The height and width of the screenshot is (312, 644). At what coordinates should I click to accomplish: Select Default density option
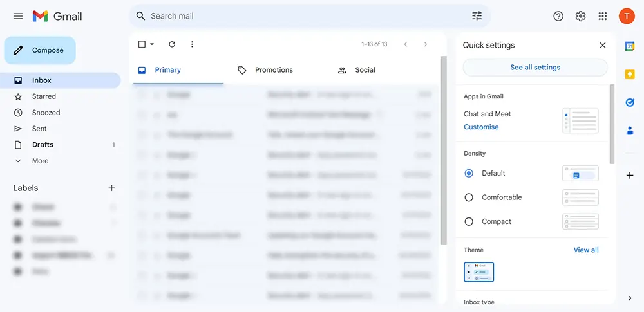469,173
